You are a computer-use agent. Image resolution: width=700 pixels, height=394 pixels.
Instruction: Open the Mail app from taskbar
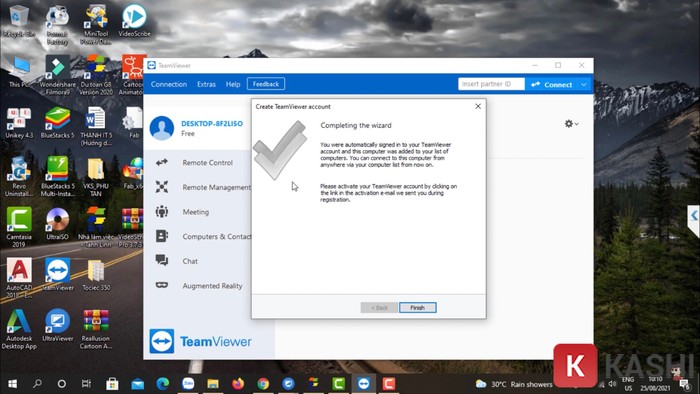point(138,384)
